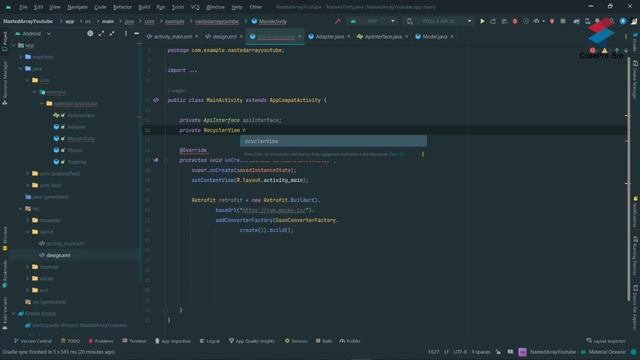This screenshot has height=360, width=640.
Task: Open the Logcat tool window
Action: click(209, 341)
